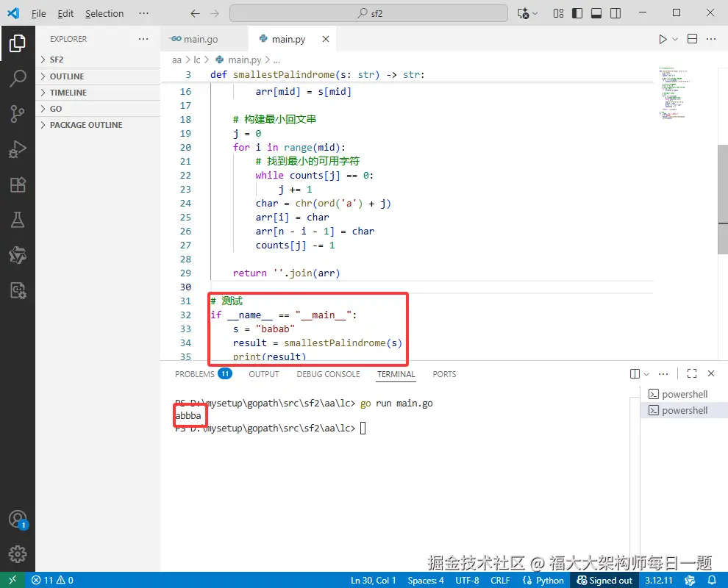Open the run button dropdown arrow

[675, 40]
